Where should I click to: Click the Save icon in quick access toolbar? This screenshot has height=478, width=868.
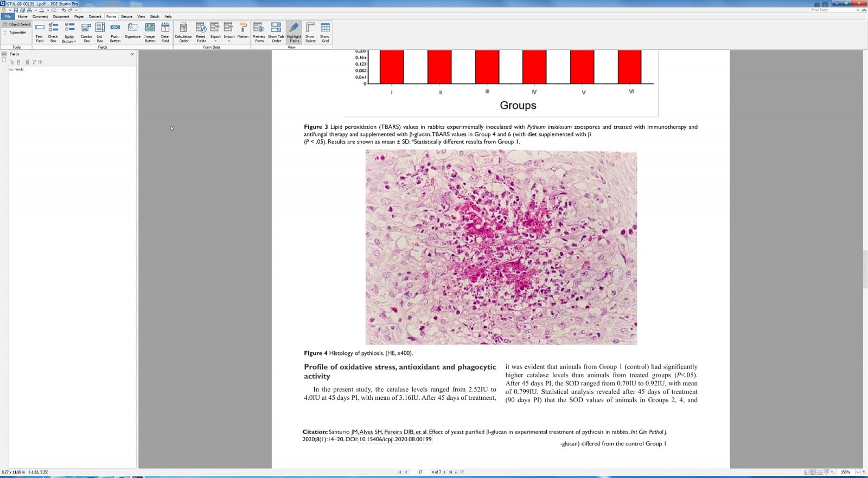[x=16, y=10]
